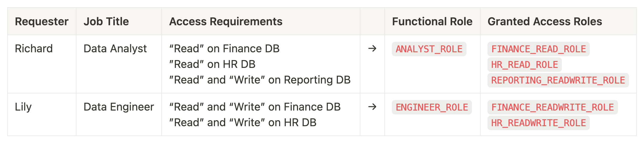This screenshot has height=143, width=644.
Task: Click the Functional Role column header
Action: point(432,22)
